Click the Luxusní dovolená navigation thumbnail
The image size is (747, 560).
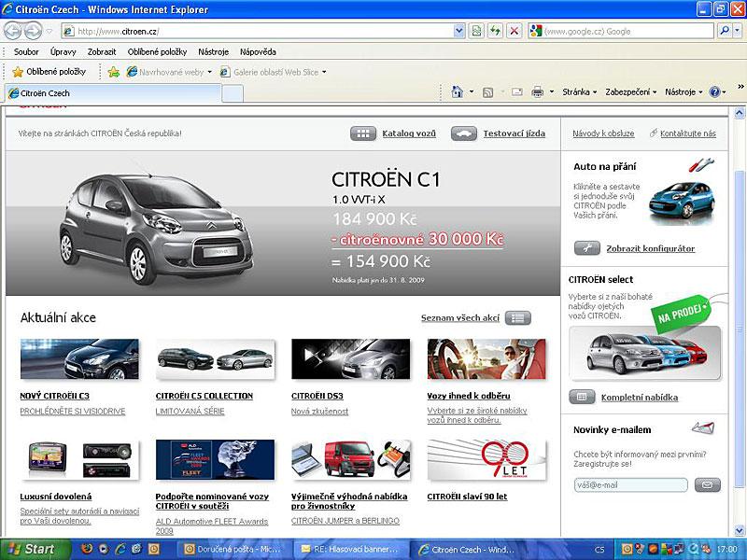click(x=79, y=460)
